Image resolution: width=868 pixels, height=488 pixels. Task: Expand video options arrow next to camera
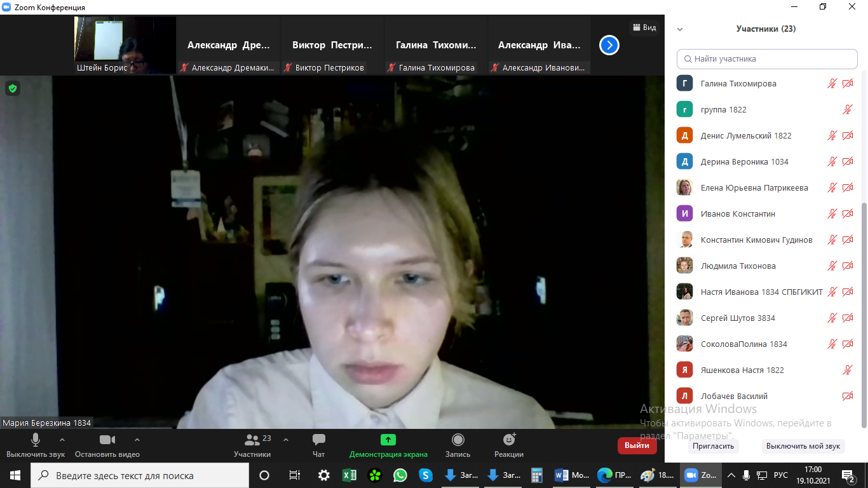[137, 440]
